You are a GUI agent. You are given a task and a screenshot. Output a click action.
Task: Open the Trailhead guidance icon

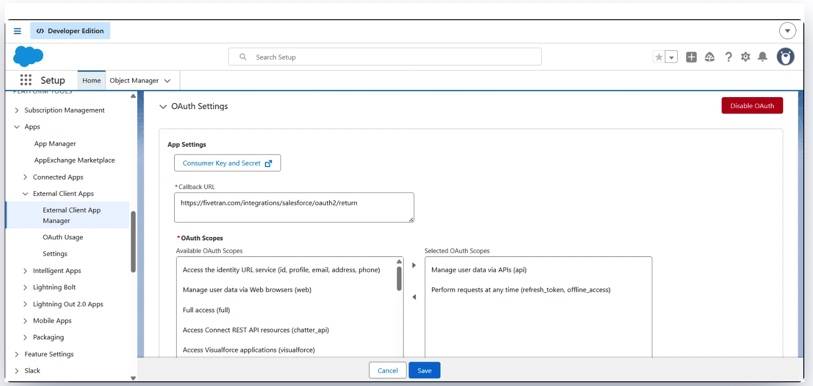709,57
